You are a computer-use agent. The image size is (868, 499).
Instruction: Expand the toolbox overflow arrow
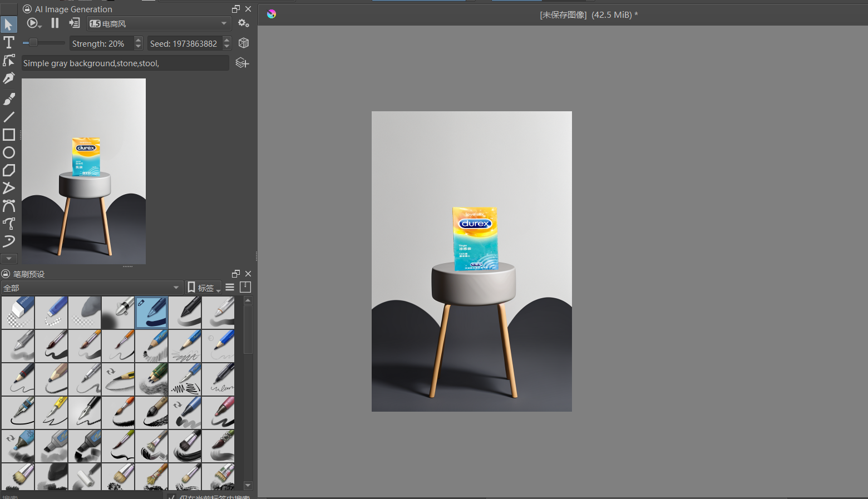8,259
